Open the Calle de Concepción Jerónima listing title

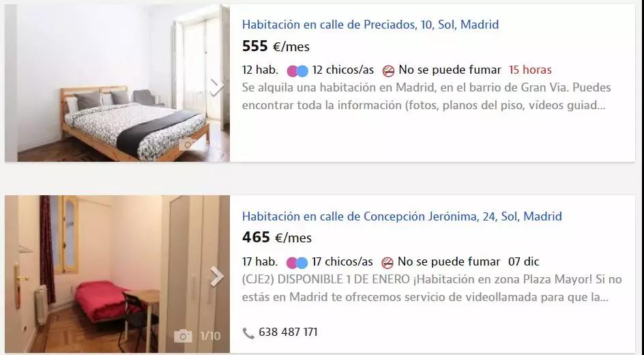click(x=402, y=216)
